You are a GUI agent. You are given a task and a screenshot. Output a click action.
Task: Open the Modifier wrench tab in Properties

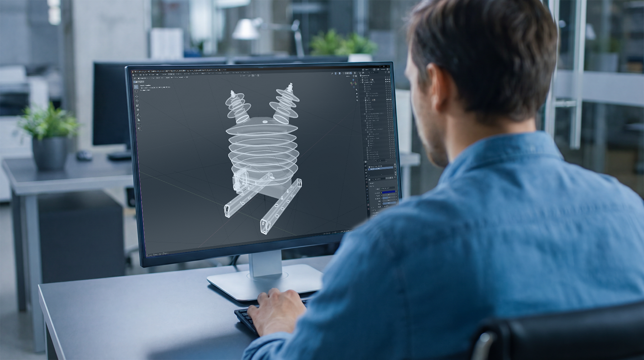[x=367, y=189]
